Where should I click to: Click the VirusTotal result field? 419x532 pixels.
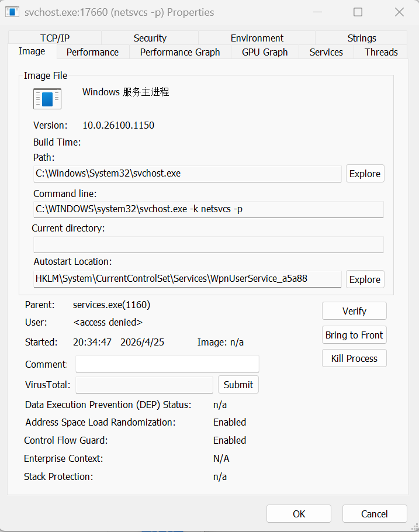144,385
